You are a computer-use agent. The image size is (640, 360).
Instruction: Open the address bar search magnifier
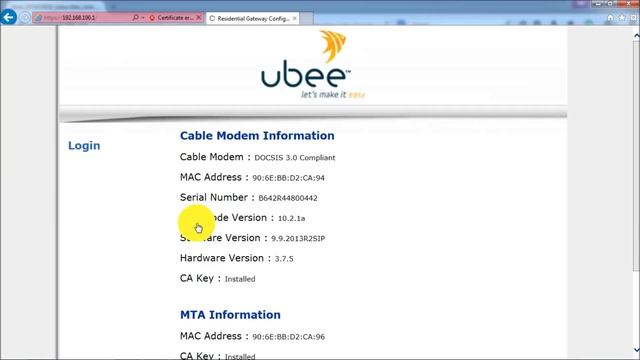pos(135,18)
